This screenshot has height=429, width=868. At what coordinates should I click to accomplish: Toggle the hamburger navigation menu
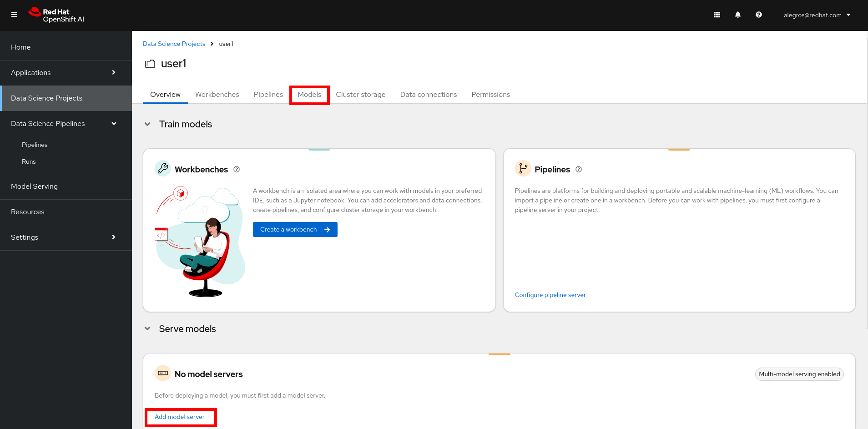click(14, 15)
